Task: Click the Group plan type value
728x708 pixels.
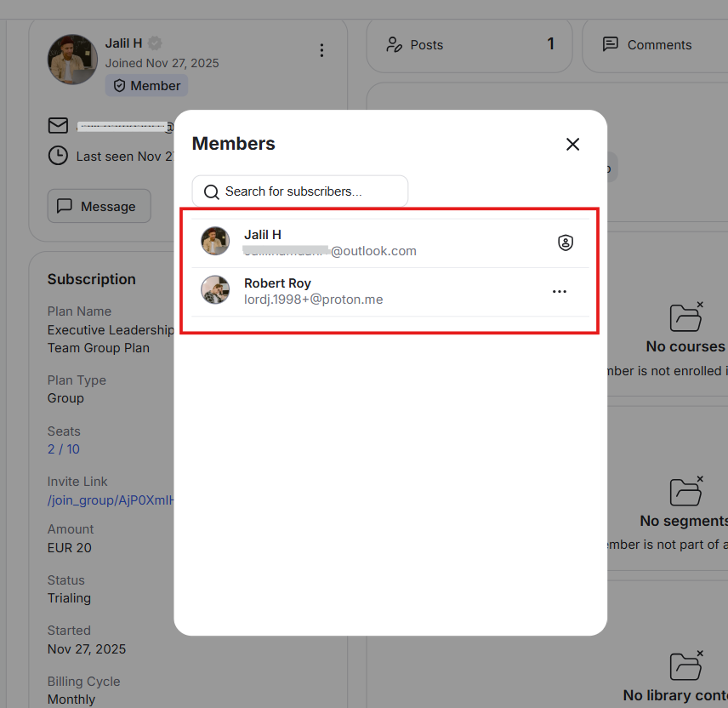Action: point(66,398)
